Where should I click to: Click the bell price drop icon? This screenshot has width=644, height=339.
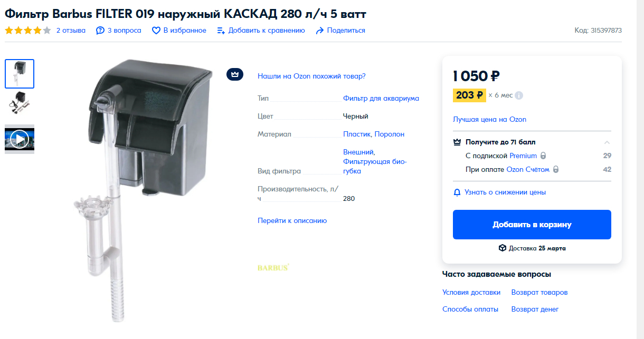[x=457, y=192]
